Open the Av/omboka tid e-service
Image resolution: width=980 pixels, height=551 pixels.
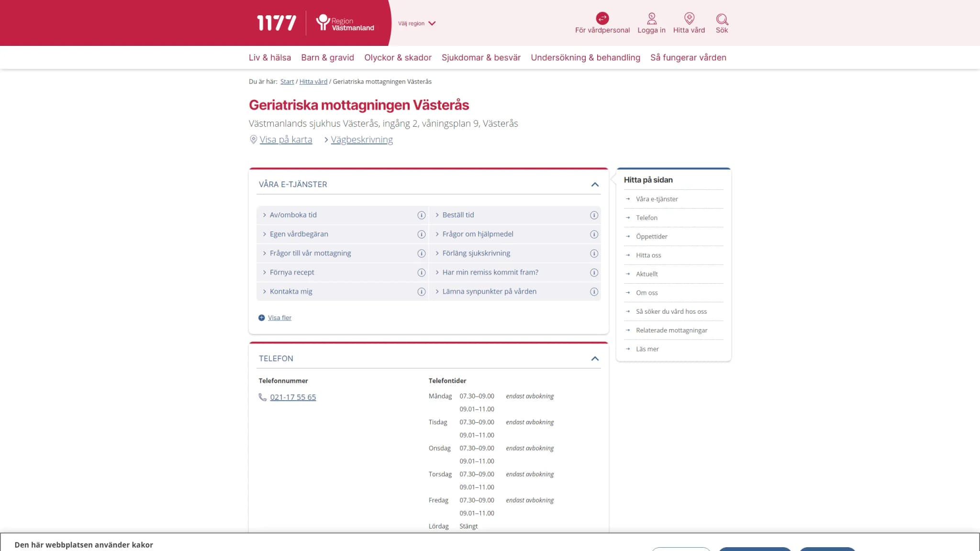[x=293, y=215]
